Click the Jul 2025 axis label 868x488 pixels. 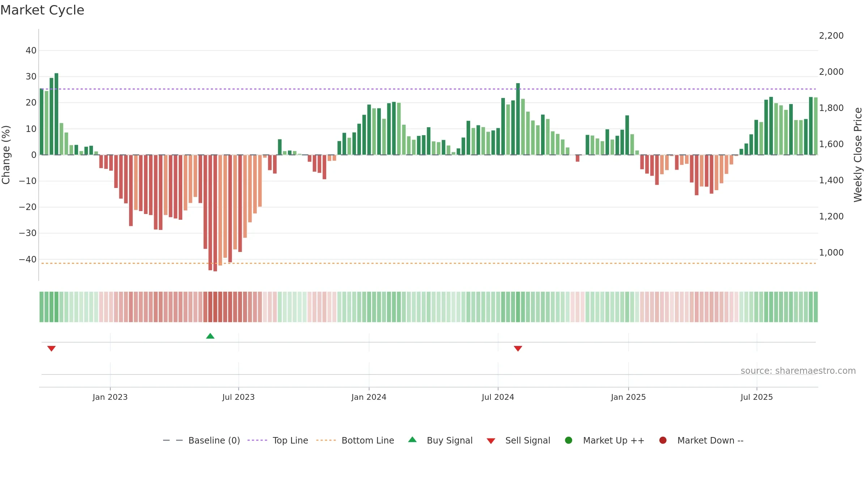(x=757, y=397)
